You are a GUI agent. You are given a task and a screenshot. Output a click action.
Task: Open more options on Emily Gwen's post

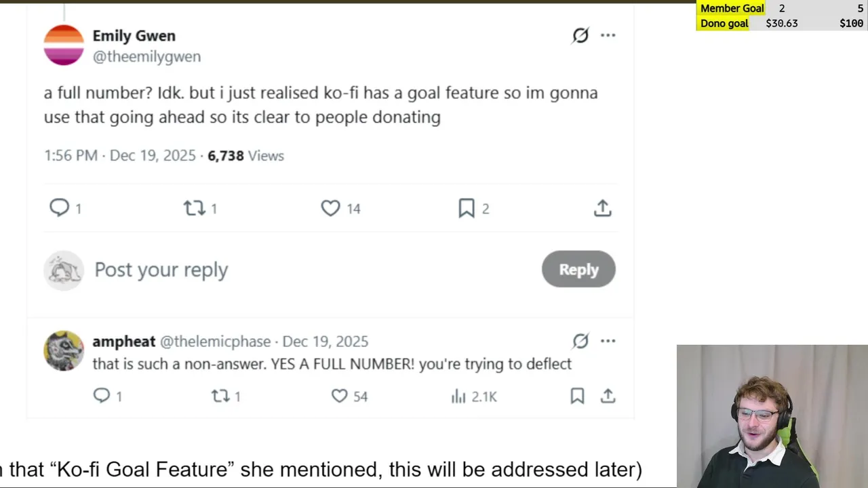coord(608,35)
